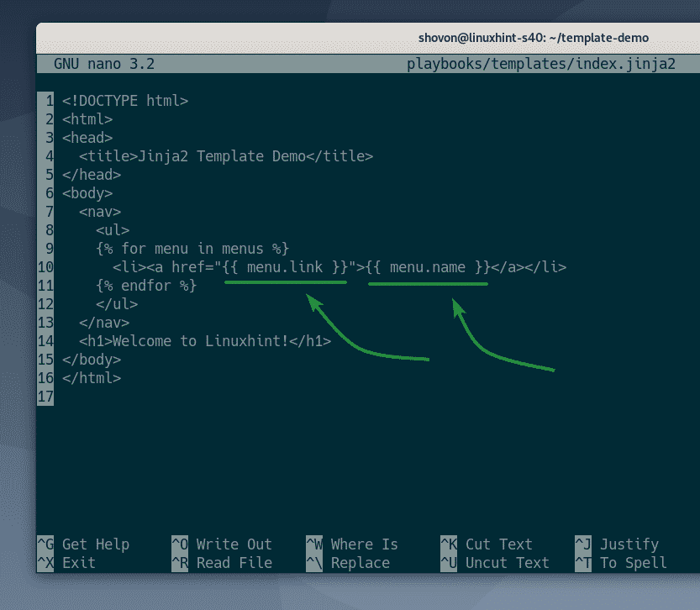Click the {% endfor %} statement

pos(146,286)
